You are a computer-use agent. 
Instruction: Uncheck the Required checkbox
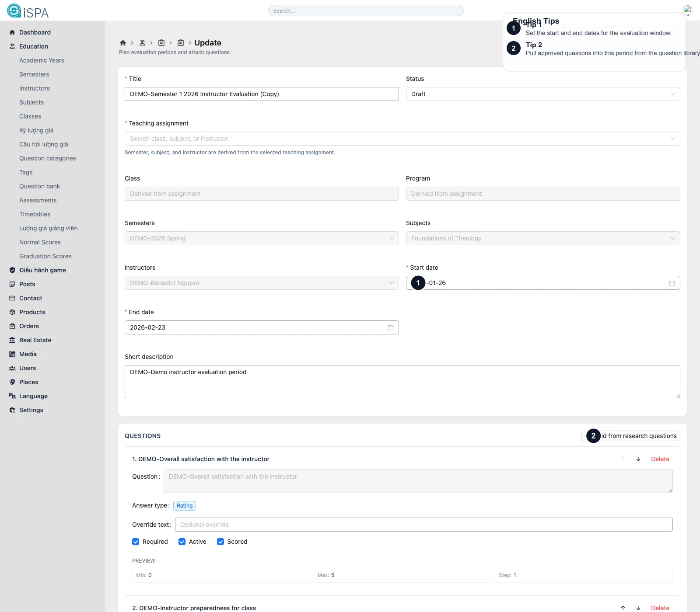[x=136, y=542]
